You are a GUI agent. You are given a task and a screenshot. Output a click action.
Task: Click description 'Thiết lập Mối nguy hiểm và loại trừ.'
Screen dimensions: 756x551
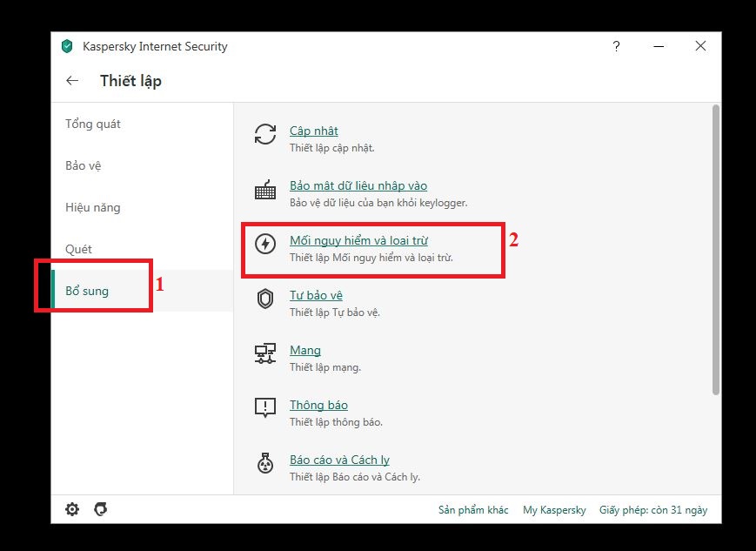pyautogui.click(x=371, y=258)
